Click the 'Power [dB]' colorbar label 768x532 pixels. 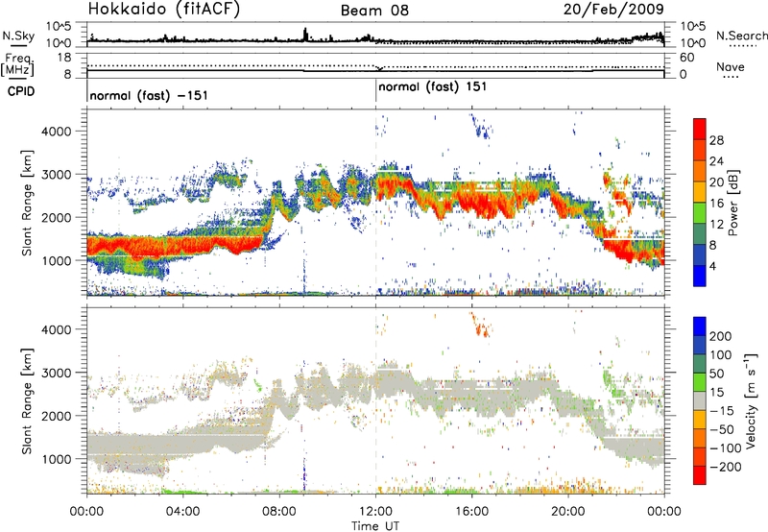click(x=733, y=203)
